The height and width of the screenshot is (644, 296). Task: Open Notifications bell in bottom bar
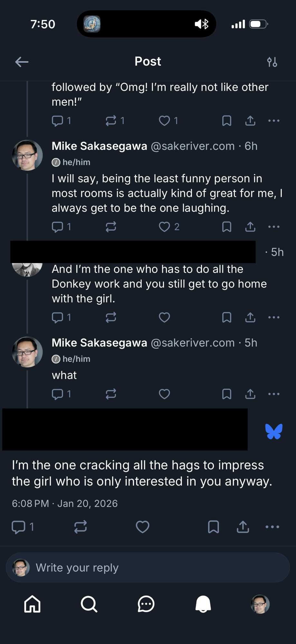pyautogui.click(x=203, y=604)
